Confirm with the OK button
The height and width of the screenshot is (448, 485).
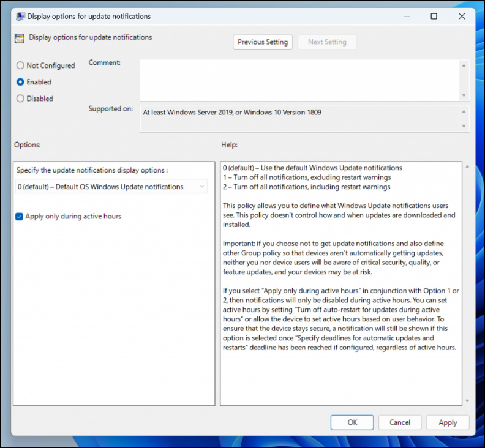pos(352,422)
